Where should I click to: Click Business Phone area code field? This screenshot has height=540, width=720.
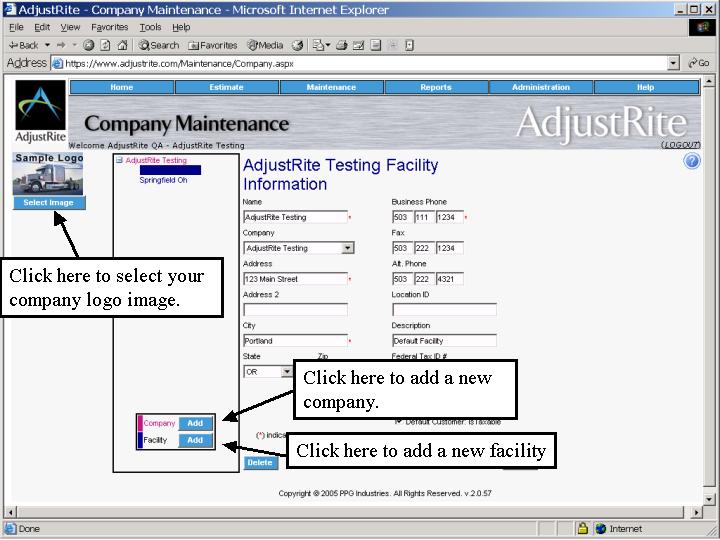[402, 217]
